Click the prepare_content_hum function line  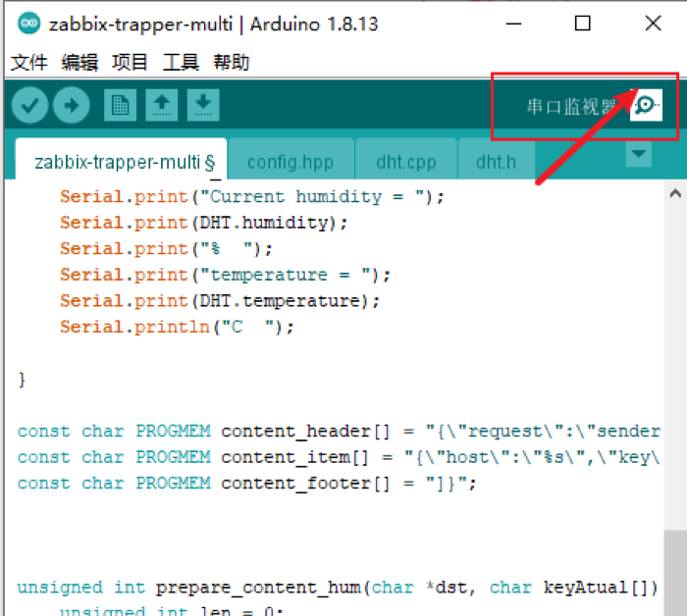tap(338, 588)
